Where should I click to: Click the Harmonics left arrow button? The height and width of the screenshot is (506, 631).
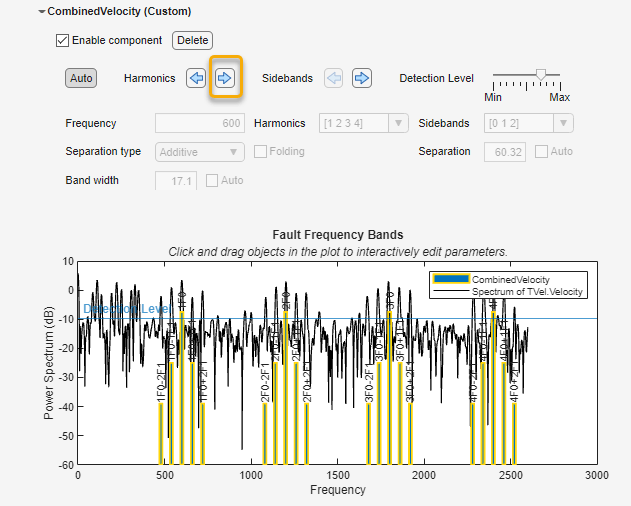(x=197, y=78)
